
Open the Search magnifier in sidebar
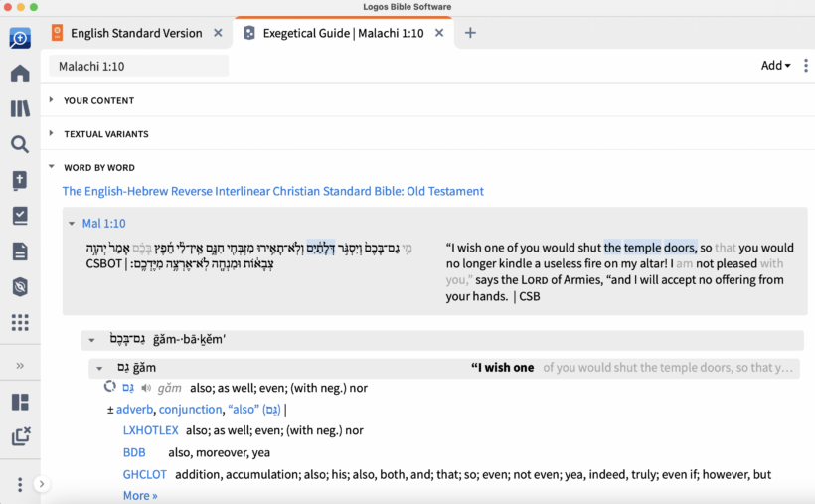pos(20,144)
